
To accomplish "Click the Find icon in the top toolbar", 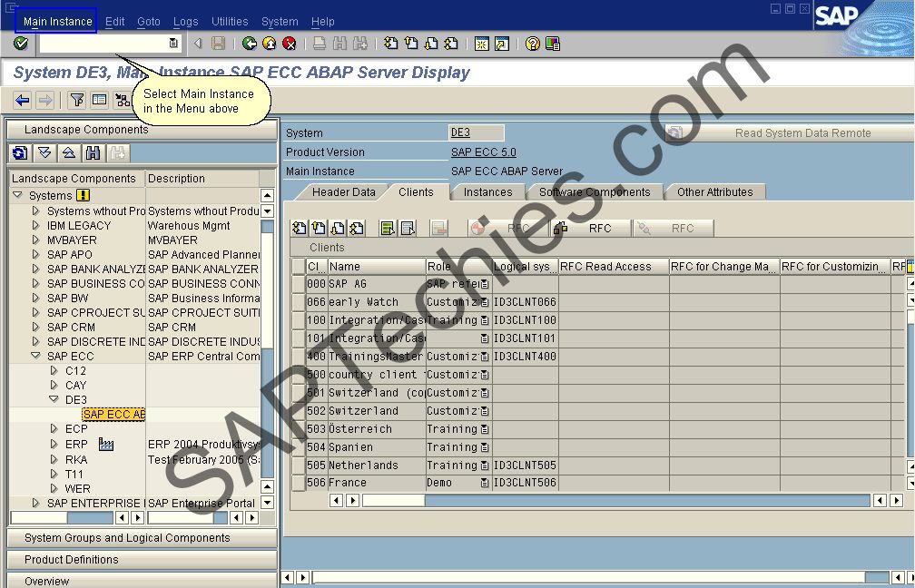I will [339, 43].
